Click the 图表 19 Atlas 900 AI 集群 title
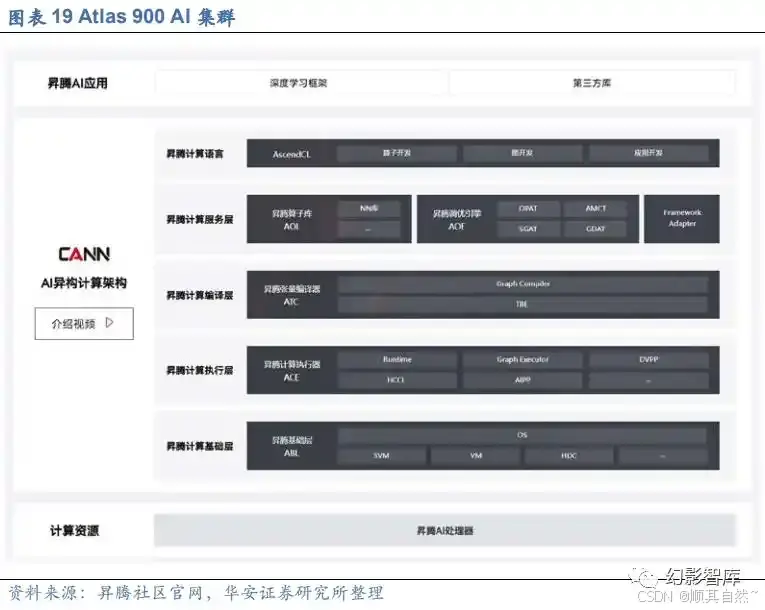Image resolution: width=765 pixels, height=610 pixels. point(122,17)
